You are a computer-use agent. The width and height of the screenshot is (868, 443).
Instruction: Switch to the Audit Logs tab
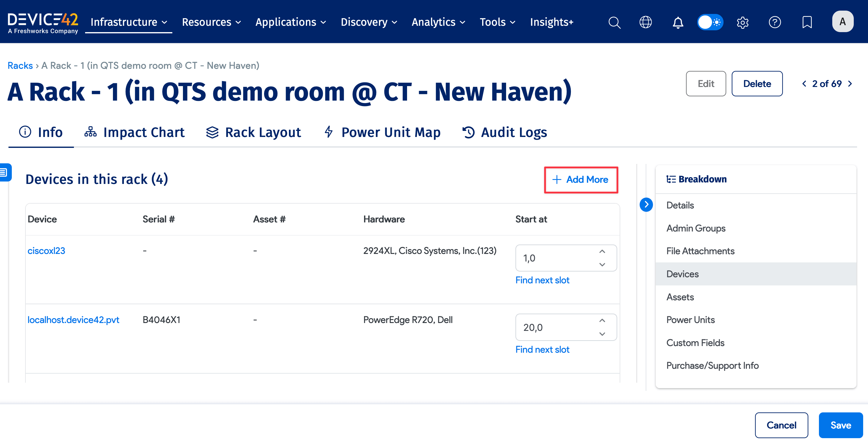coord(514,132)
